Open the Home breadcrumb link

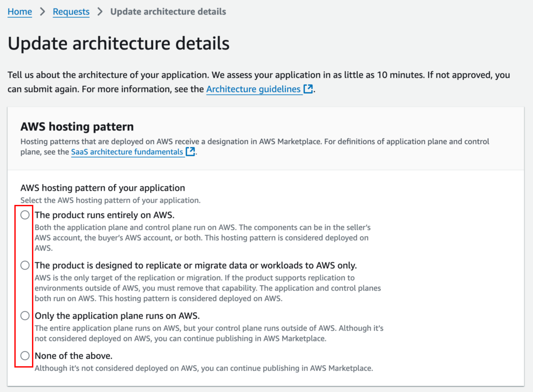pyautogui.click(x=20, y=12)
